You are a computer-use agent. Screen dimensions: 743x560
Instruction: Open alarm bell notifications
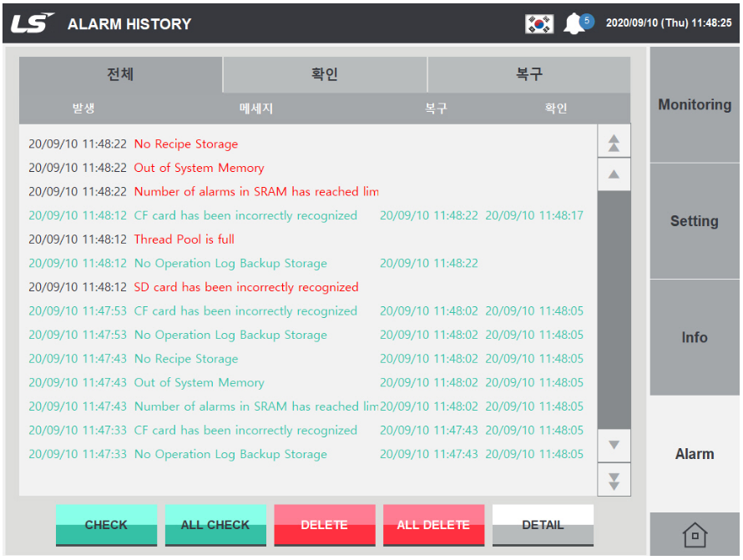point(577,23)
